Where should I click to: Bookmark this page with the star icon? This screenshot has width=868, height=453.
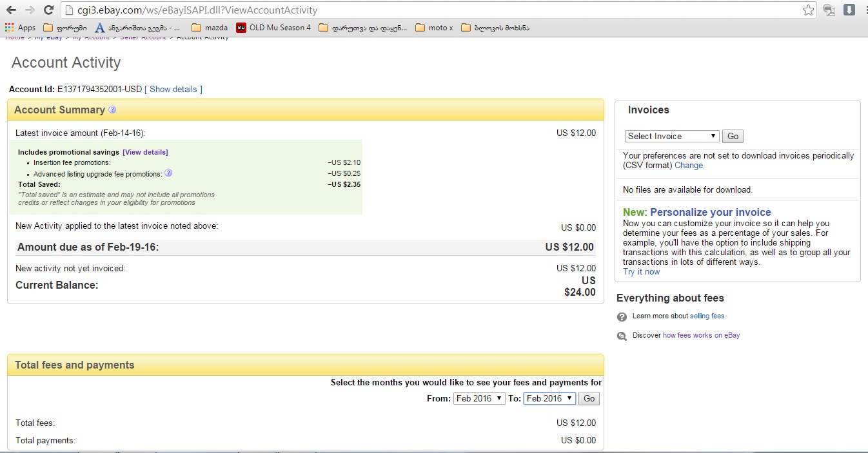pyautogui.click(x=808, y=10)
